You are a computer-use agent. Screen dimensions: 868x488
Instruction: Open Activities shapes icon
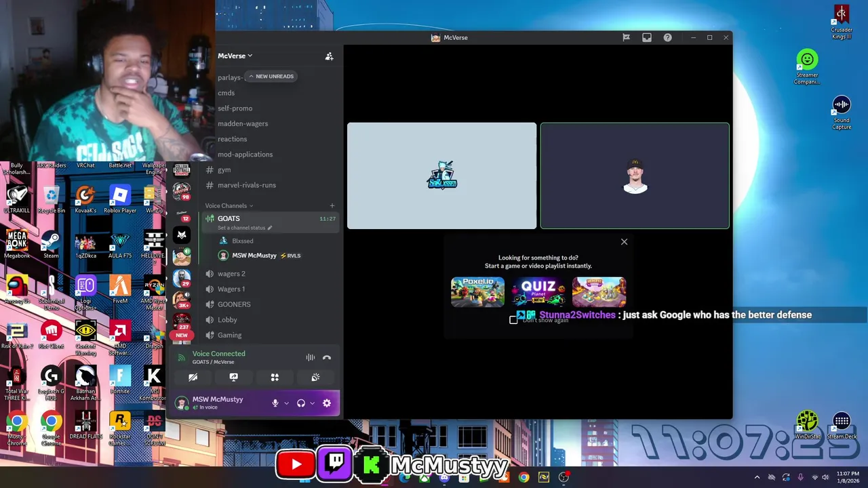[275, 377]
